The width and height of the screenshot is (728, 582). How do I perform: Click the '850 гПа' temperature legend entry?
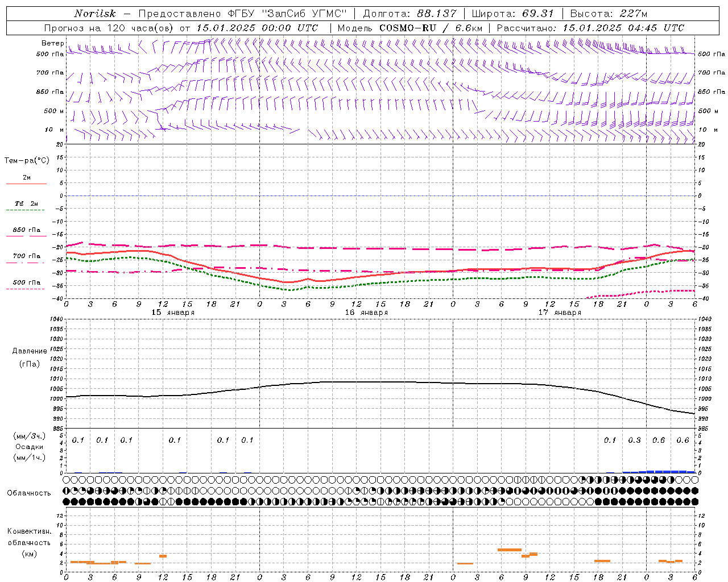point(27,230)
